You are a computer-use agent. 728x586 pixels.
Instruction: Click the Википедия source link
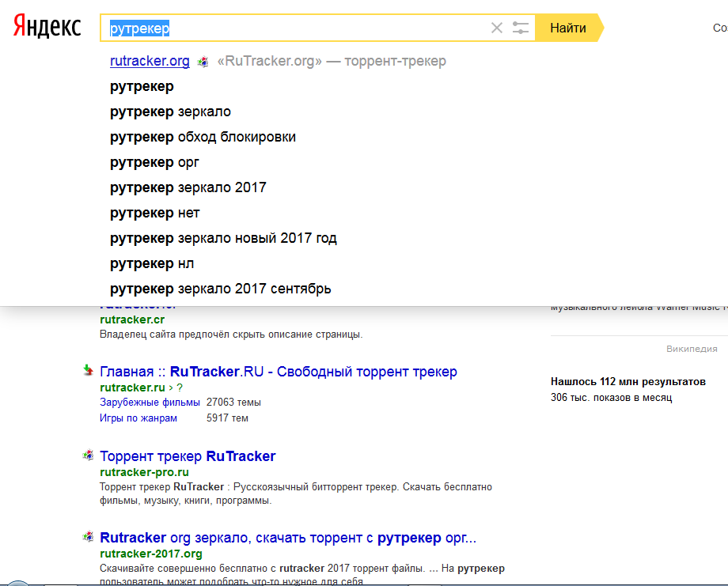tap(692, 349)
